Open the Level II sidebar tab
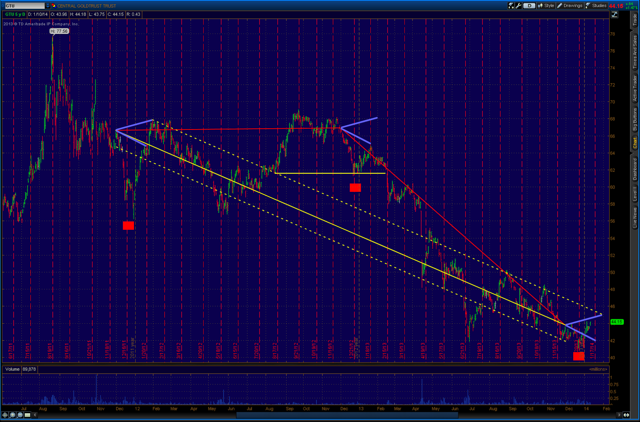 click(635, 195)
